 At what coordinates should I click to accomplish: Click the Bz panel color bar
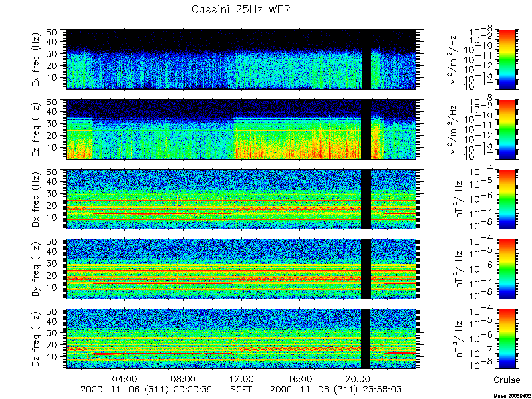coord(507,339)
